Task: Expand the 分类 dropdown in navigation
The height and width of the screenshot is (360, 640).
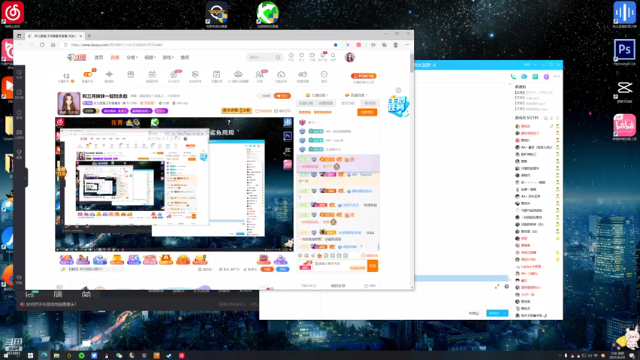Action: coord(132,58)
